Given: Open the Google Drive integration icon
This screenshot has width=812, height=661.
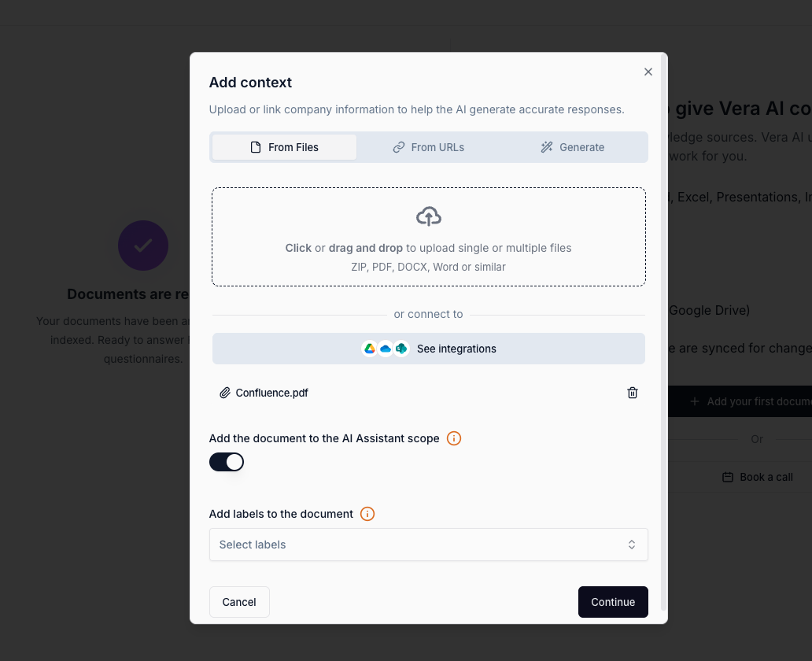Looking at the screenshot, I should click(369, 349).
